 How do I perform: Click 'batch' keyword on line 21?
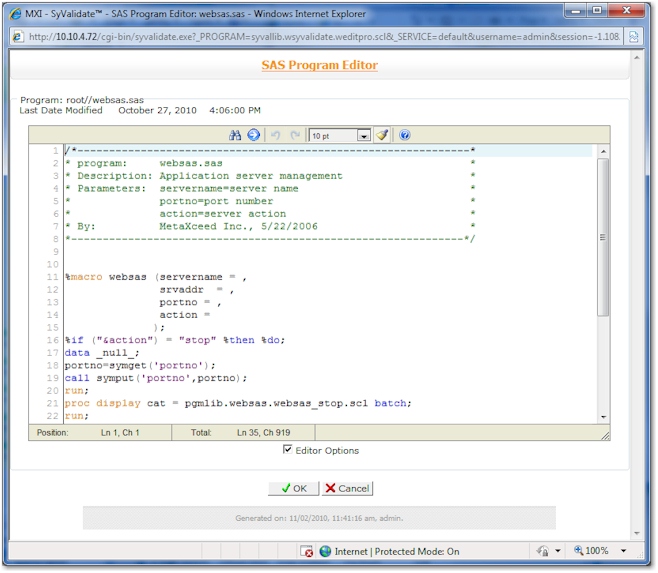(x=390, y=403)
